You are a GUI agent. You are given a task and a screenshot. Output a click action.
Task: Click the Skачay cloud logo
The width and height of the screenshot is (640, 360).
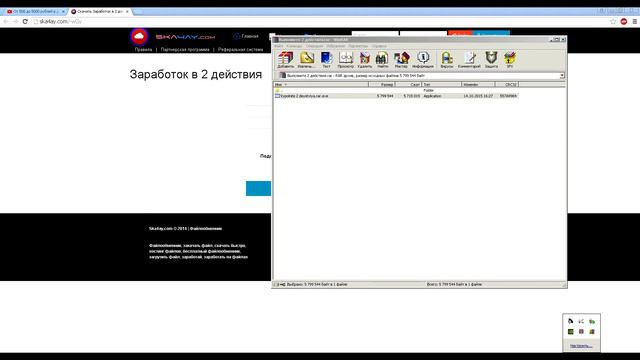click(x=139, y=37)
